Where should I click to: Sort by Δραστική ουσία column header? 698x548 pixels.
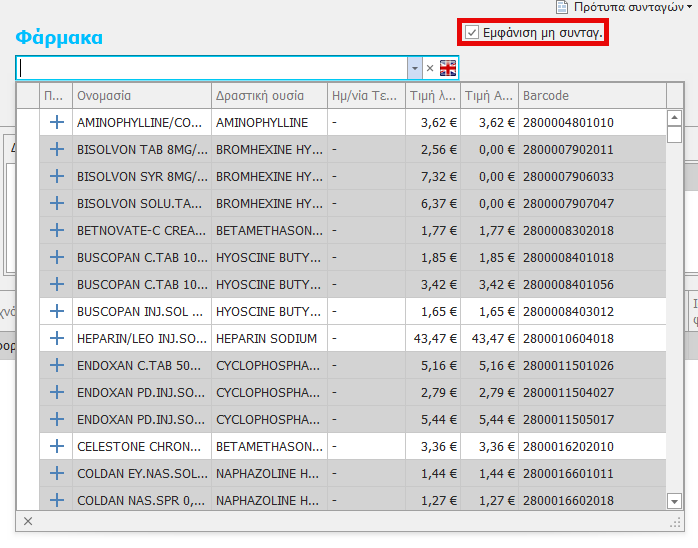click(269, 96)
